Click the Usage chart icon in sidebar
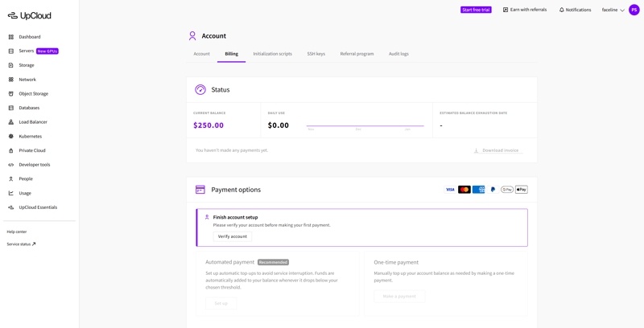 11,193
